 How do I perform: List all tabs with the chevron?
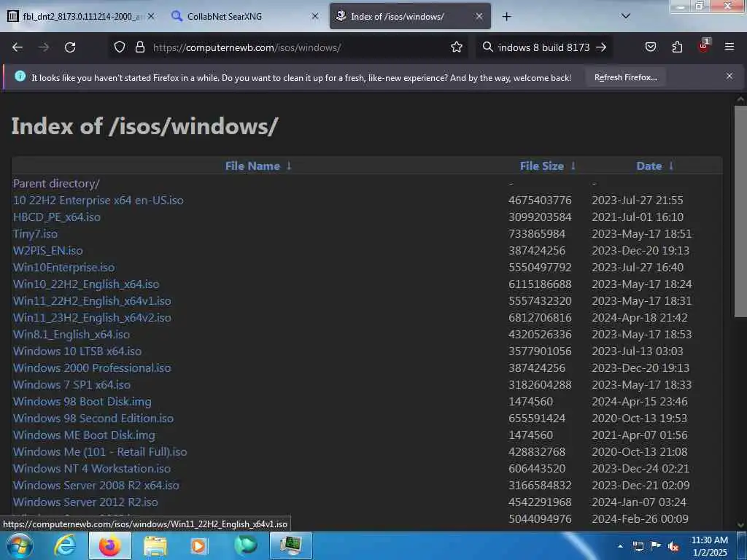(626, 16)
